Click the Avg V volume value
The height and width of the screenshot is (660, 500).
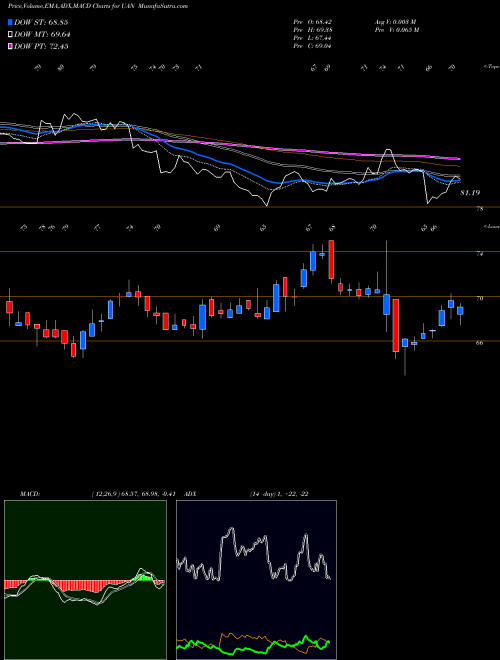(395, 22)
